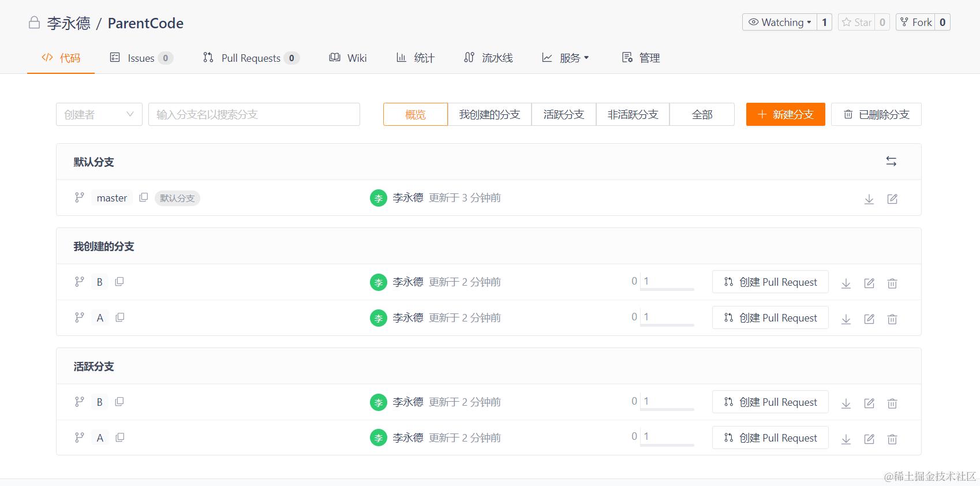Star the ParentCode repository
Screen dimensions: 980x486
(856, 22)
